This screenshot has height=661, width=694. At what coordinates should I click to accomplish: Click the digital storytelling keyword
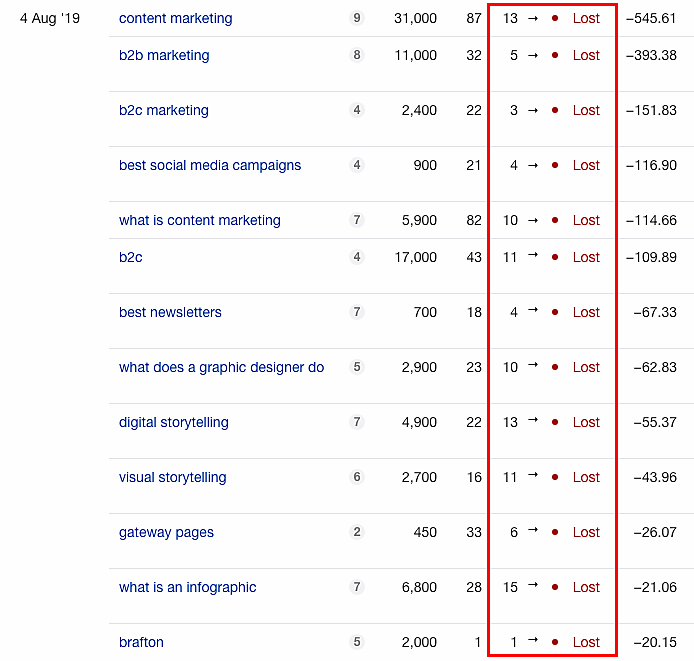click(x=174, y=422)
